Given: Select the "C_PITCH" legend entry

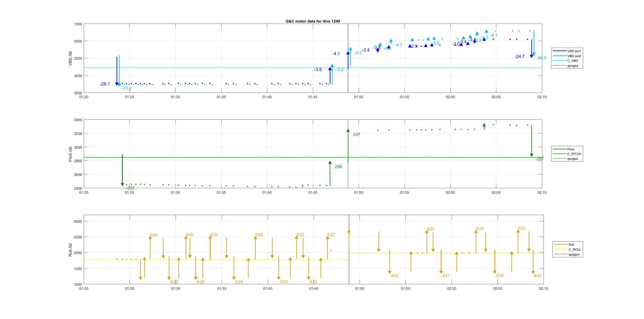Looking at the screenshot, I should tap(567, 154).
